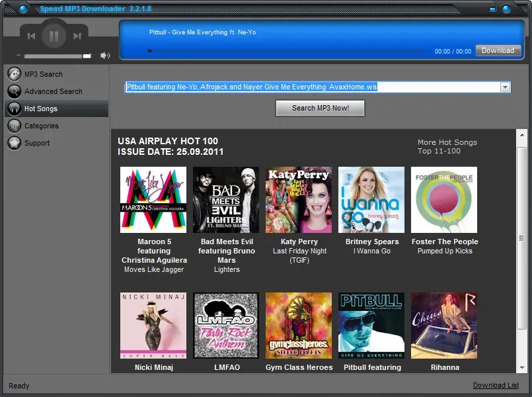
Task: Minimize window using blue dash button
Action: [492, 9]
